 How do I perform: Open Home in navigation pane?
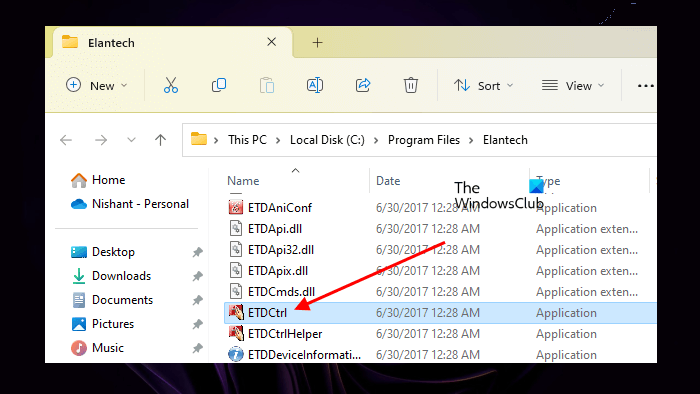[x=98, y=180]
